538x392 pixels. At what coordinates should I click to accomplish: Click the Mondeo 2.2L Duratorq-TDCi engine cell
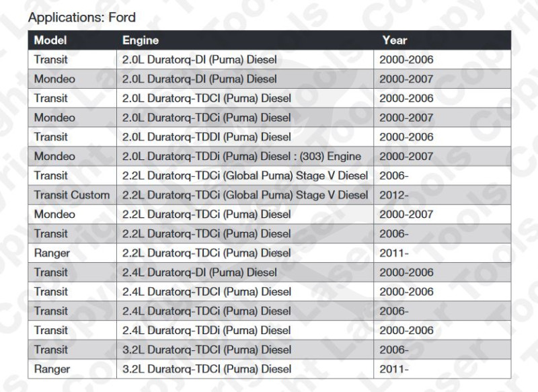click(245, 214)
